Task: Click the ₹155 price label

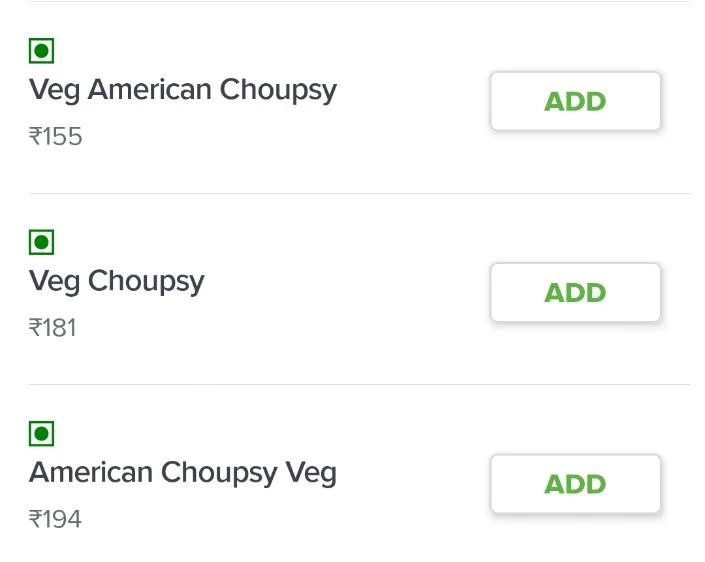Action: (56, 136)
